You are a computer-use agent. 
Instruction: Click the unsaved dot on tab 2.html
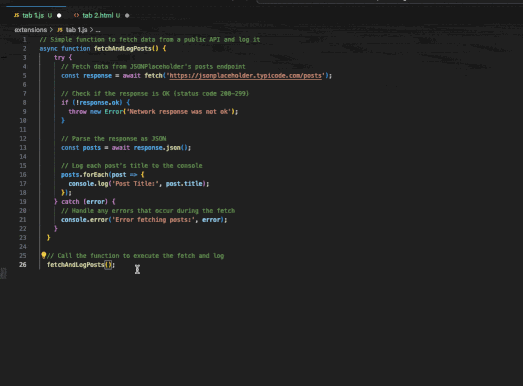127,15
